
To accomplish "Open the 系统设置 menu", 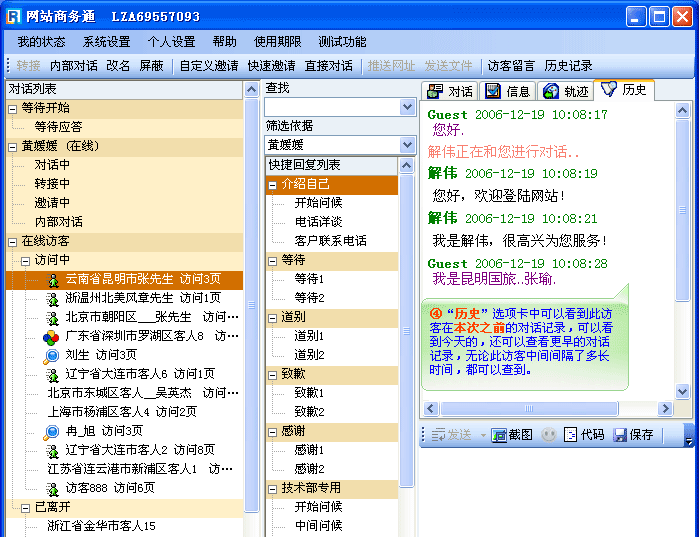I will coord(106,42).
